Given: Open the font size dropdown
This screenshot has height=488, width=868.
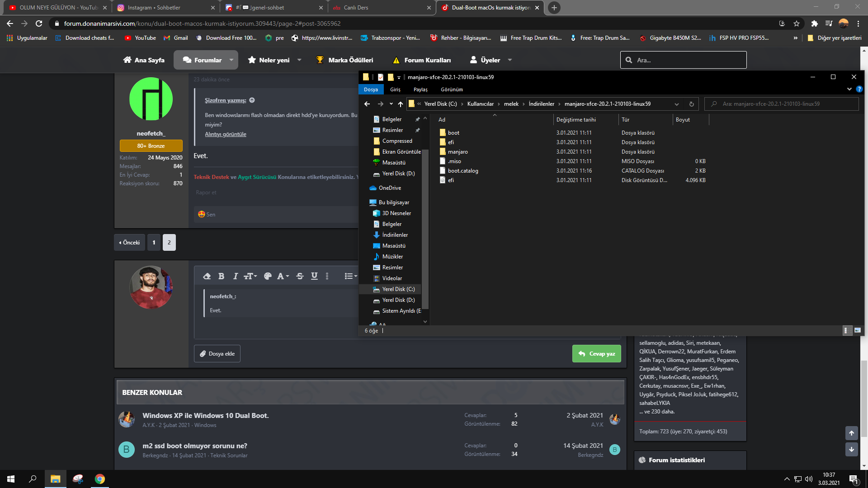Looking at the screenshot, I should 250,276.
